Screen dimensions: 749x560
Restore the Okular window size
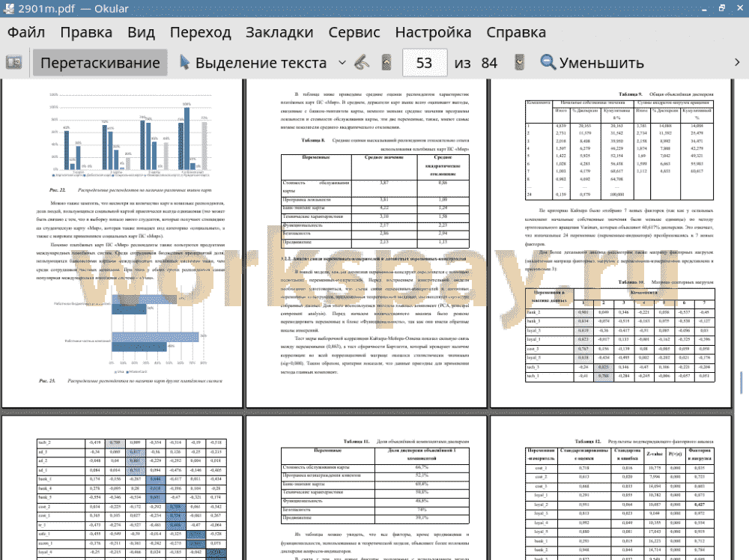[x=722, y=8]
